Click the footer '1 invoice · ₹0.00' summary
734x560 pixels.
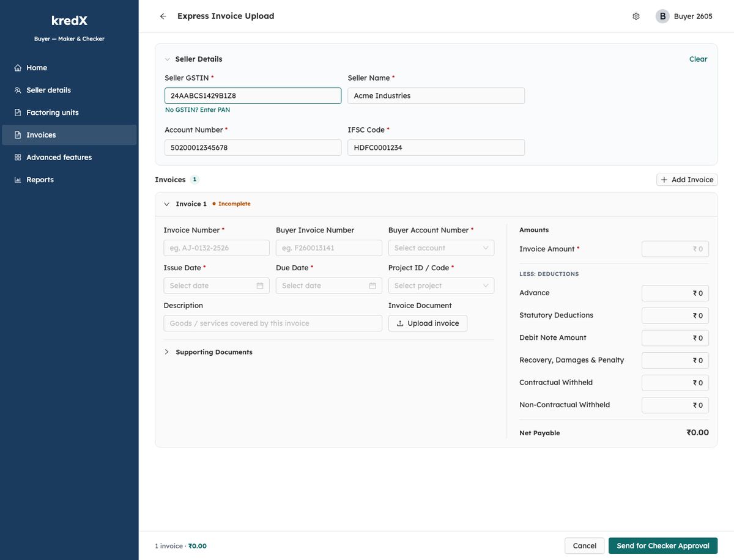(181, 547)
